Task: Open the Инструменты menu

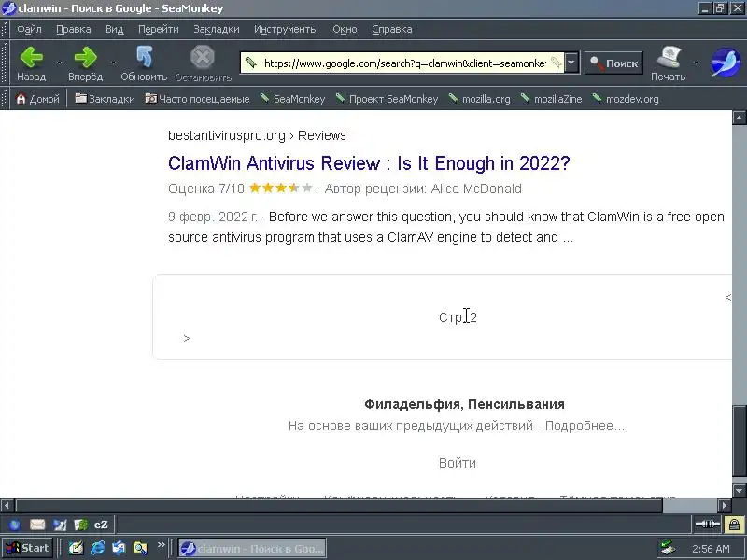Action: click(x=286, y=29)
